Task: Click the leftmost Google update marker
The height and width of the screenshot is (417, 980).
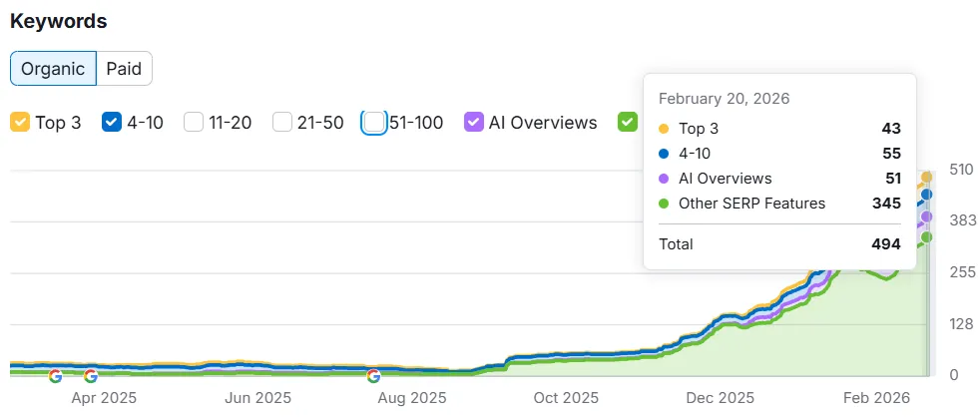Action: [x=56, y=376]
